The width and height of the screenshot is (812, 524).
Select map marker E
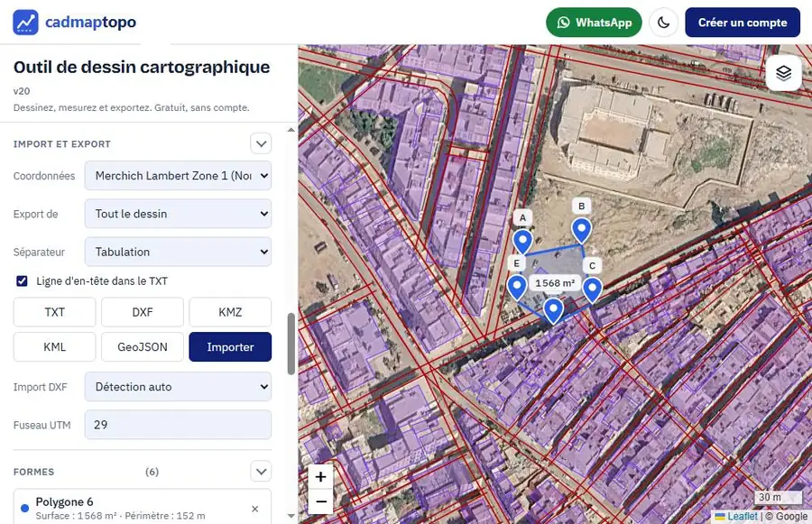pos(517,287)
